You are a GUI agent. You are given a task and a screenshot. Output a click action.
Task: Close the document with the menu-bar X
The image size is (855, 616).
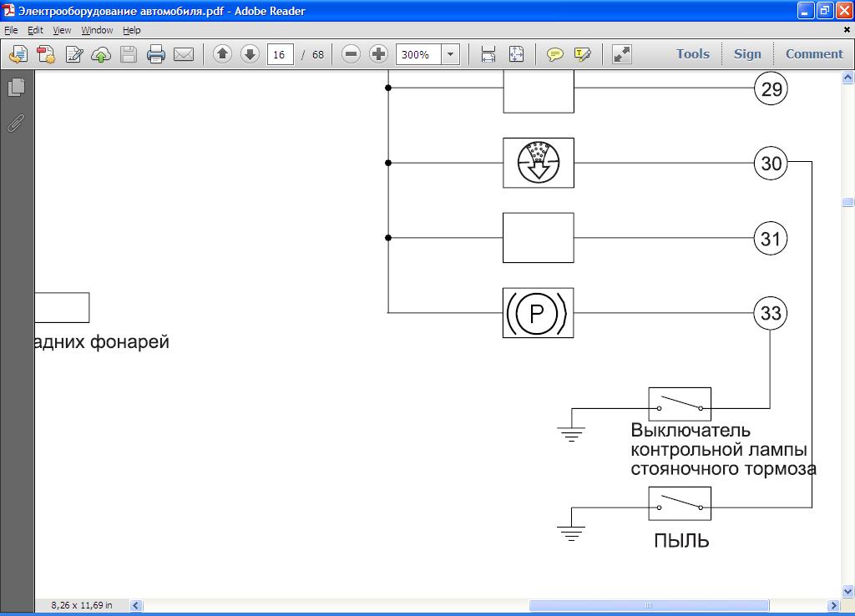(847, 30)
